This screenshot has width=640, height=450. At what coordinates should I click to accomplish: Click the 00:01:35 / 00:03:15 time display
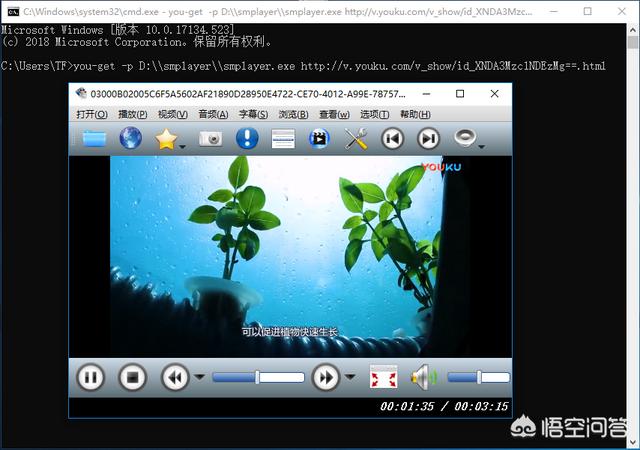pos(444,406)
